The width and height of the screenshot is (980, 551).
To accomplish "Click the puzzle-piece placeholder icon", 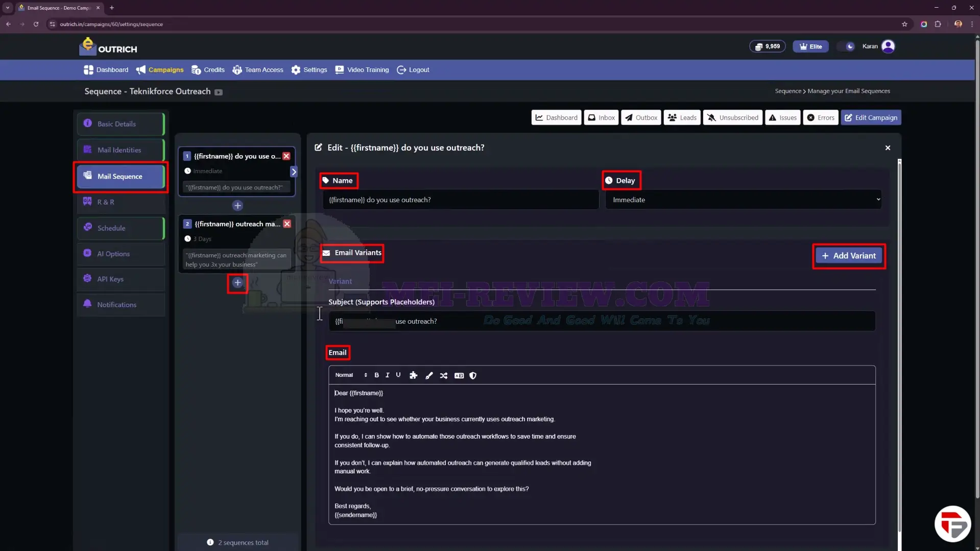I will pos(414,375).
